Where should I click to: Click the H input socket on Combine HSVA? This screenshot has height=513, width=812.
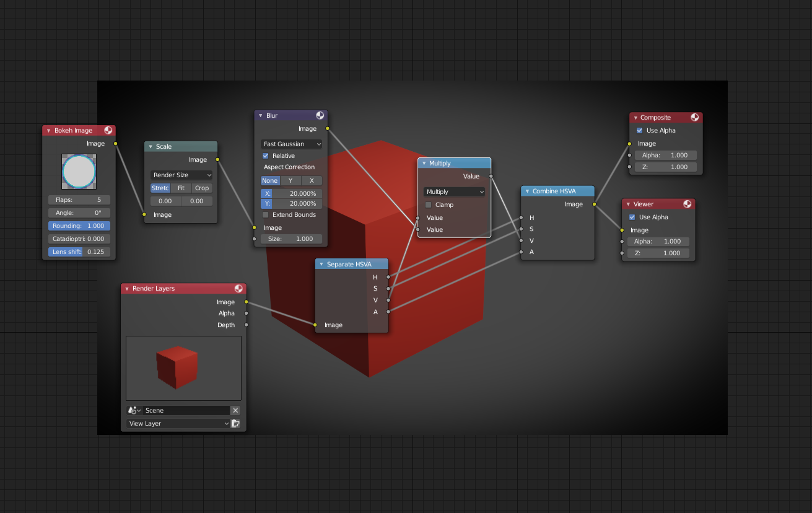tap(521, 217)
